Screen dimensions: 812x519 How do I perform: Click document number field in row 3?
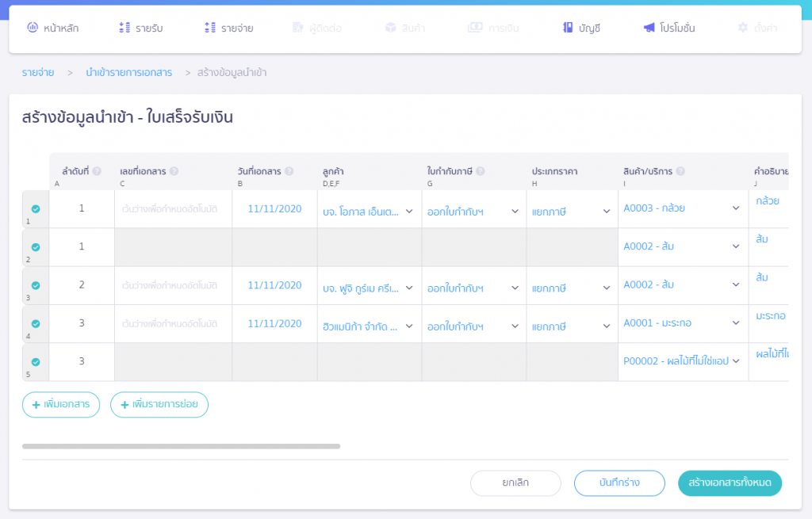coord(173,285)
